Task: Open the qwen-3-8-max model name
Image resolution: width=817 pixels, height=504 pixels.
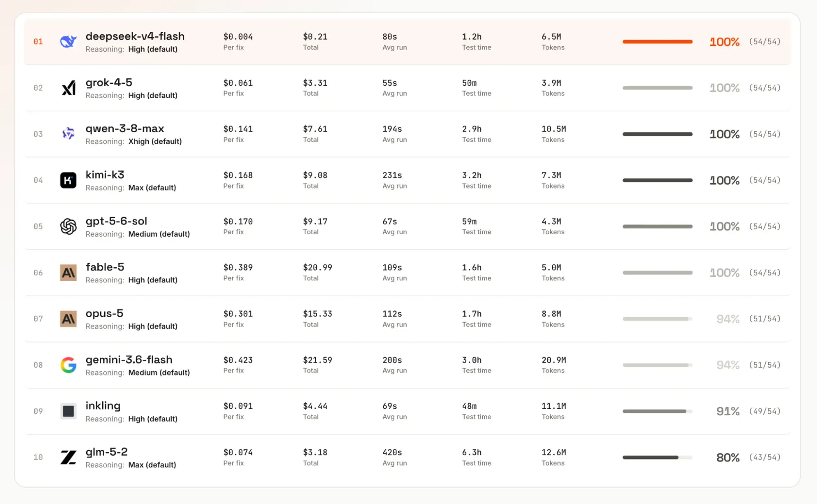Action: click(125, 128)
